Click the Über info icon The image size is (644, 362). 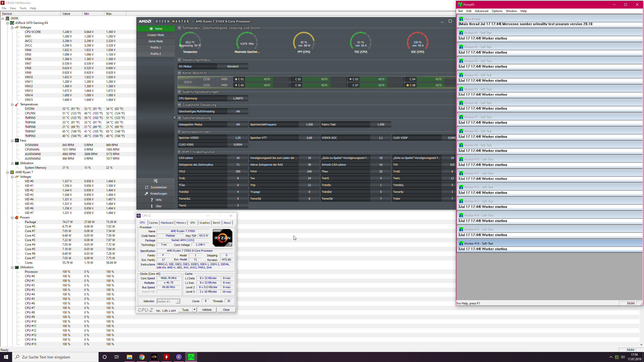point(152,206)
